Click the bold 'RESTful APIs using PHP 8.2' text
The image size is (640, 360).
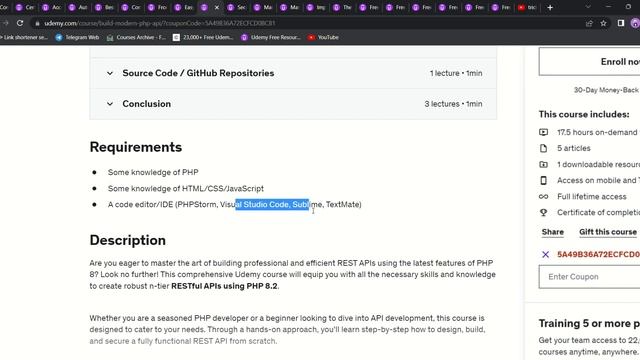click(224, 286)
